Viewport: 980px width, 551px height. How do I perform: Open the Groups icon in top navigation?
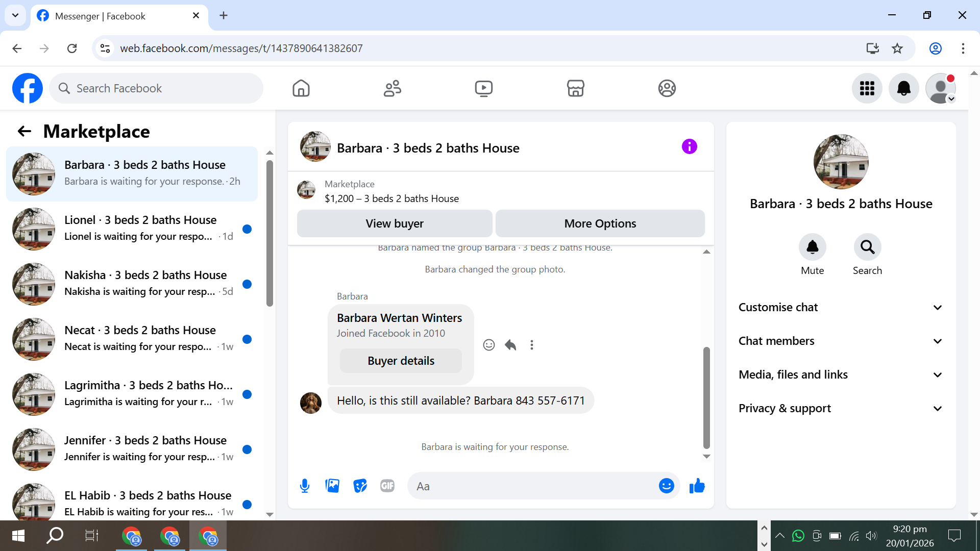coord(667,88)
